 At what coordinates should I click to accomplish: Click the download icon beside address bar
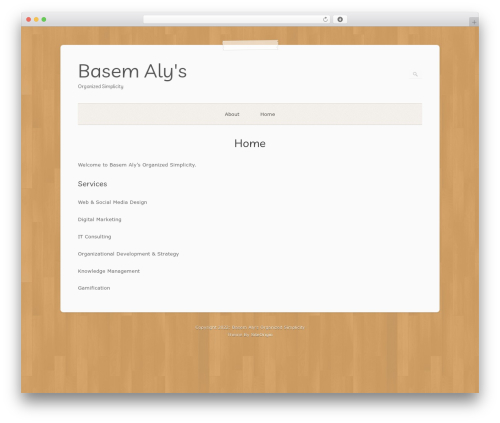click(340, 19)
